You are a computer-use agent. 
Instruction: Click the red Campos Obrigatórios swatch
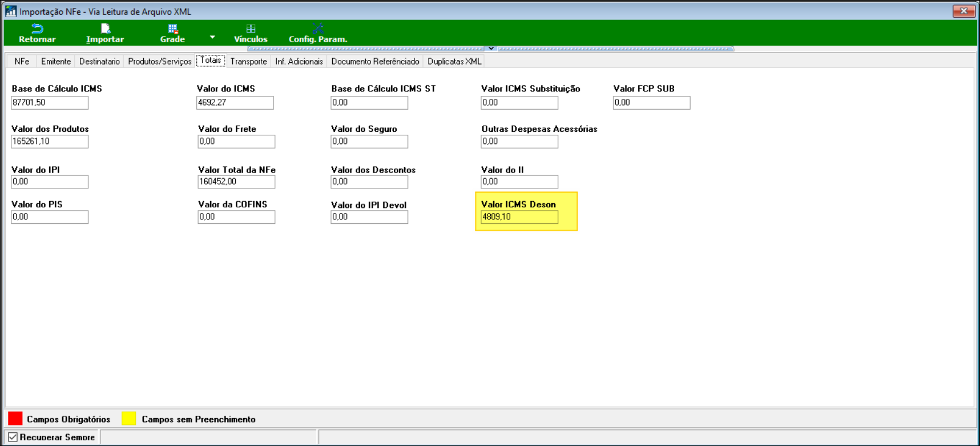[15, 419]
